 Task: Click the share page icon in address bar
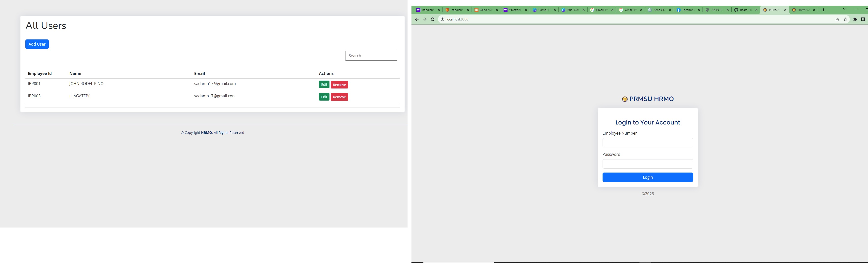(x=837, y=19)
